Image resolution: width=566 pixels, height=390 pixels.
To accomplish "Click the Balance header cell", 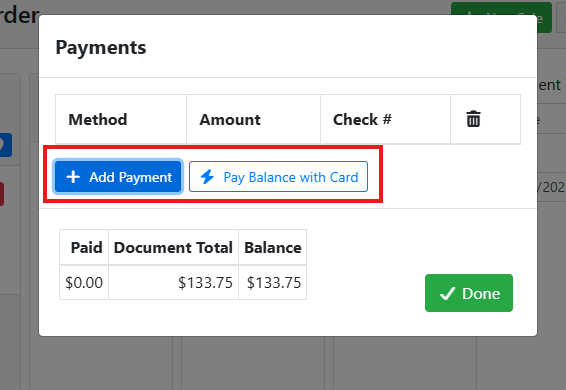I will 273,247.
